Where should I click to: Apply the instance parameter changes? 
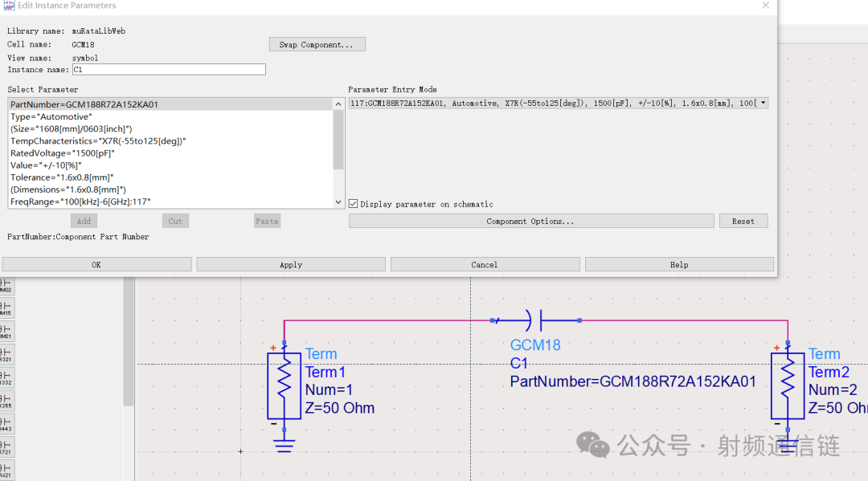(x=291, y=265)
